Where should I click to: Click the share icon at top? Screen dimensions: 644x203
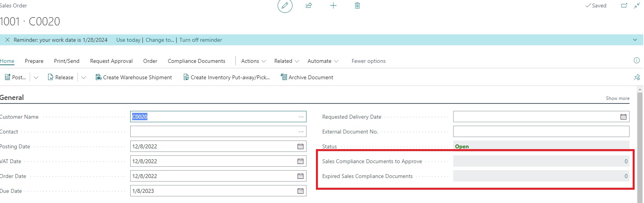point(309,6)
